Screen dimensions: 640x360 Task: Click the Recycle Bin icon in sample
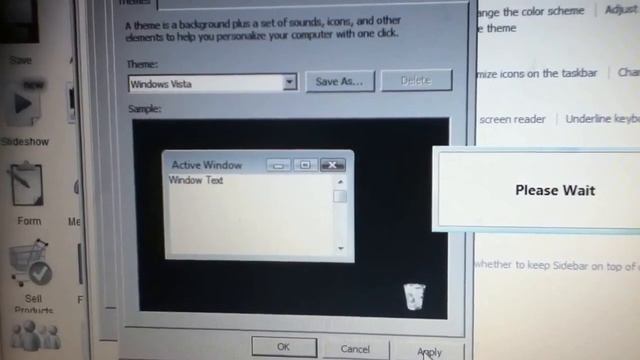(414, 297)
